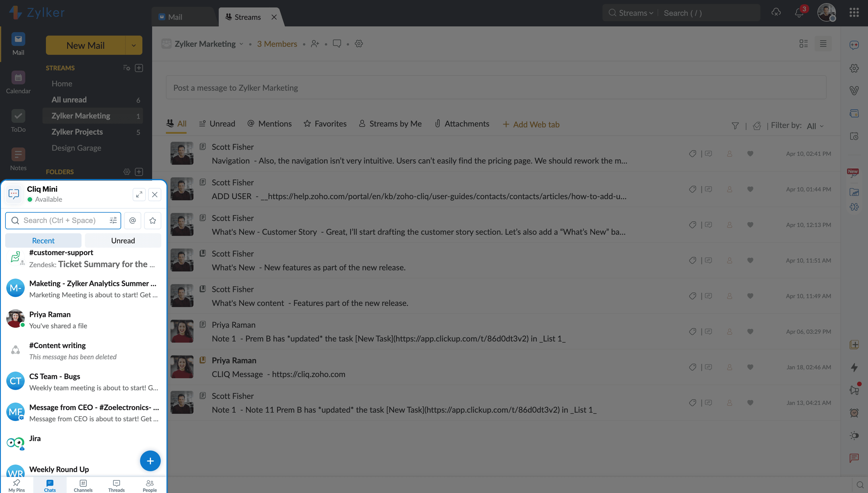
Task: Open People tab in Cliq Mini
Action: click(x=150, y=486)
